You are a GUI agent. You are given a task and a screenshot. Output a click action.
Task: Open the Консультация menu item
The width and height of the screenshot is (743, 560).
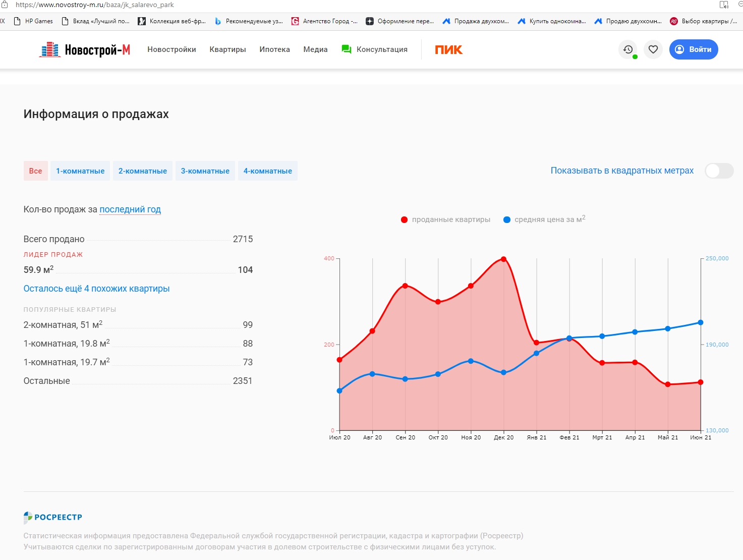tap(382, 49)
